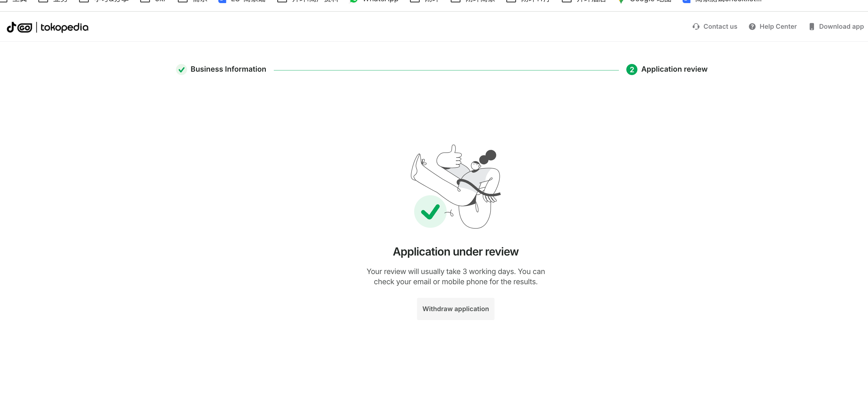Click the Tokopedia wordmark logo
Viewport: 868px width, 393px height.
click(x=64, y=27)
